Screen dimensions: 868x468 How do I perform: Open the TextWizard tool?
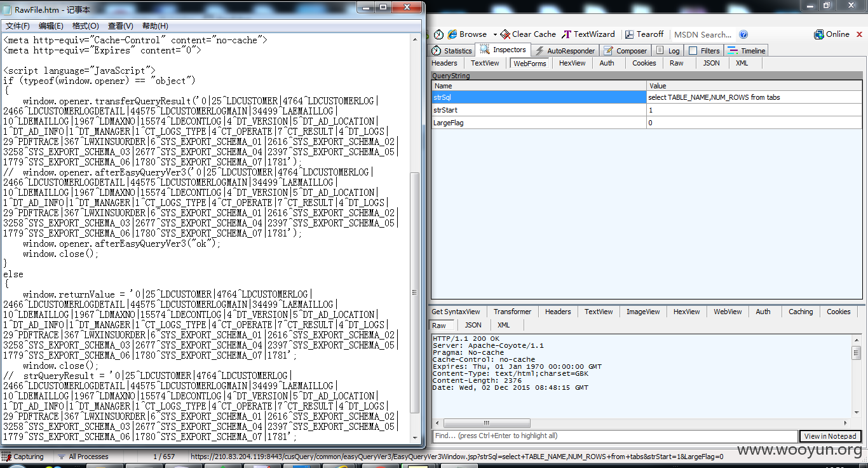(x=588, y=34)
